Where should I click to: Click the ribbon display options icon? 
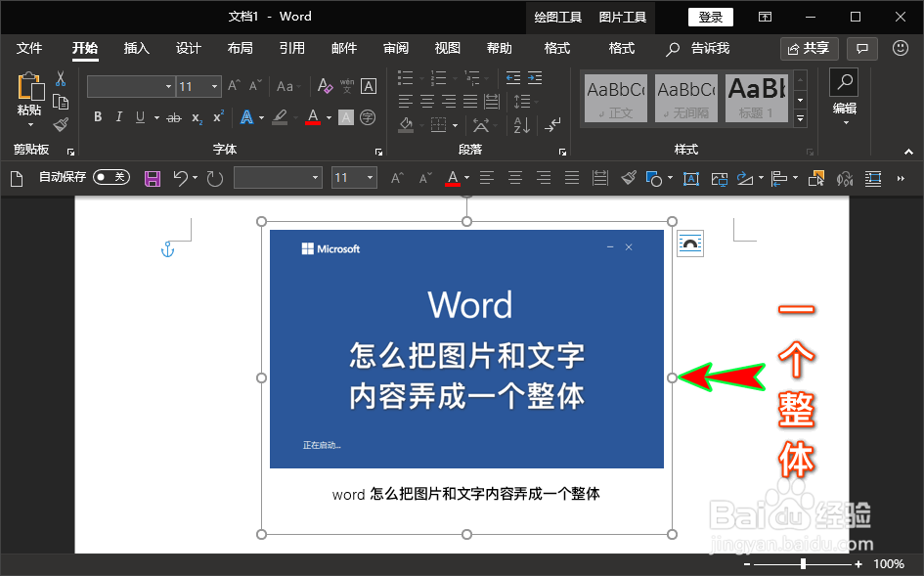point(765,17)
